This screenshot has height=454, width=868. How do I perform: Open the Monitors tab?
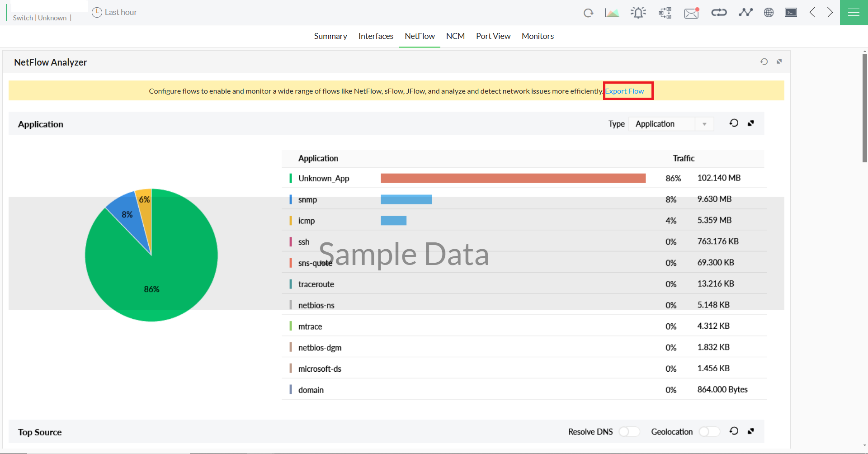[538, 36]
